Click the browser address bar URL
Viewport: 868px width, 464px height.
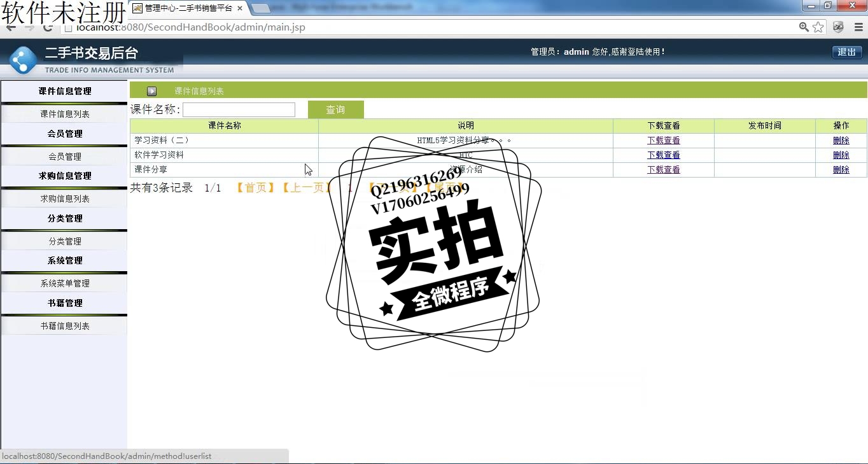[191, 27]
